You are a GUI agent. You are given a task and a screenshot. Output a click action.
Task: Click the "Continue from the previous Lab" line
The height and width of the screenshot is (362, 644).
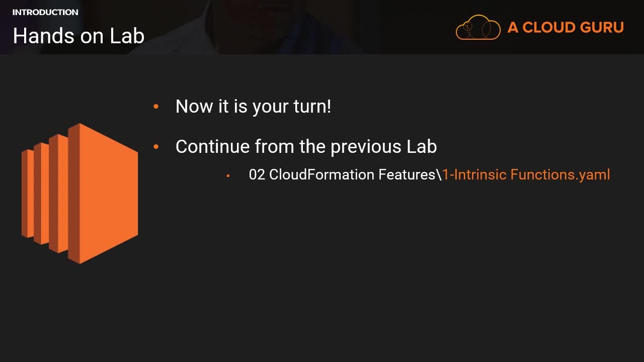click(306, 147)
